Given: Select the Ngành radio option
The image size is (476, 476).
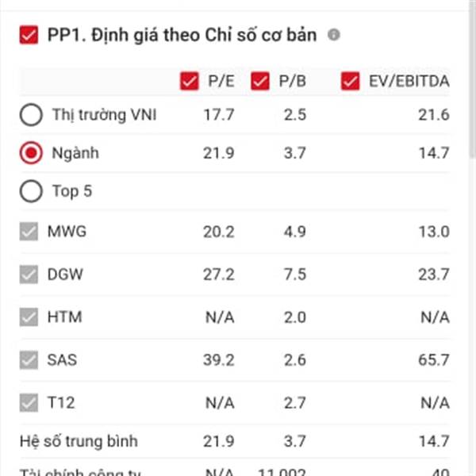Looking at the screenshot, I should (x=31, y=153).
